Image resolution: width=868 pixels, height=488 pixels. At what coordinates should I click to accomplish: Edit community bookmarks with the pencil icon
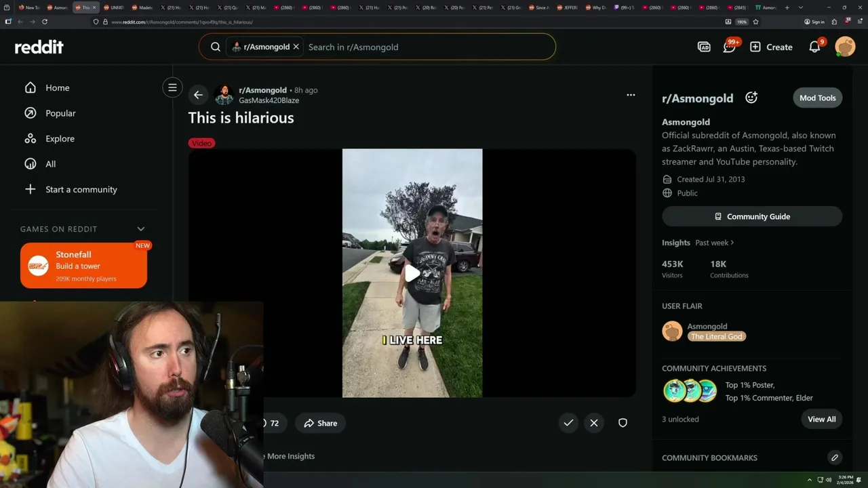tap(835, 457)
